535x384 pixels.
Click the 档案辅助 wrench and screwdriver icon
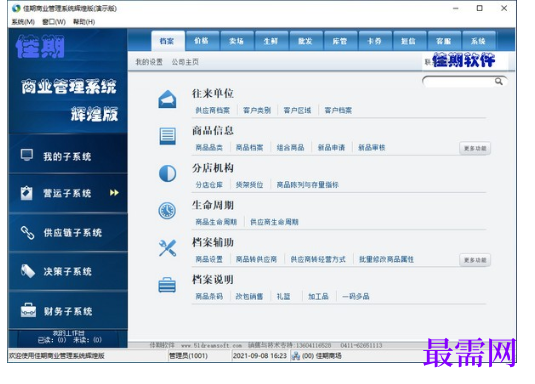168,248
